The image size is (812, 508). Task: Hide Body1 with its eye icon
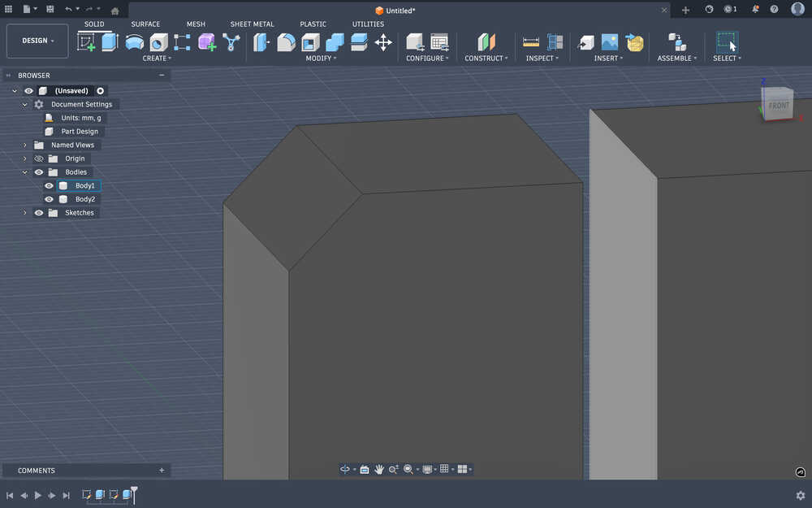pyautogui.click(x=49, y=185)
